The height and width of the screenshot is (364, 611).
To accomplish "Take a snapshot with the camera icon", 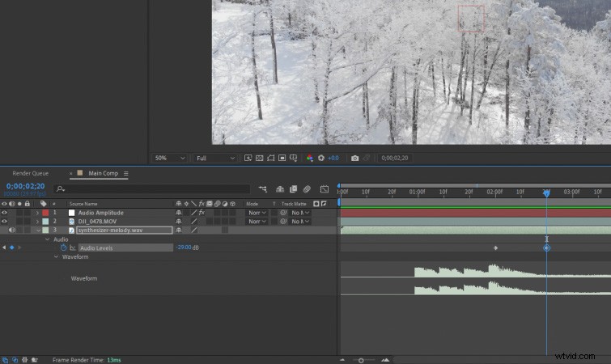I will pos(354,158).
